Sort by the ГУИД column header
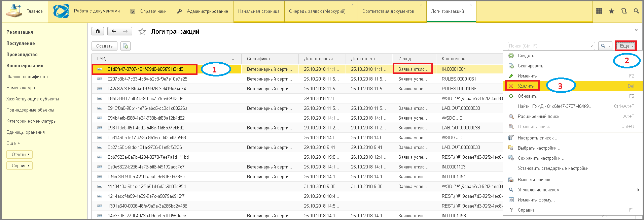 (x=167, y=59)
